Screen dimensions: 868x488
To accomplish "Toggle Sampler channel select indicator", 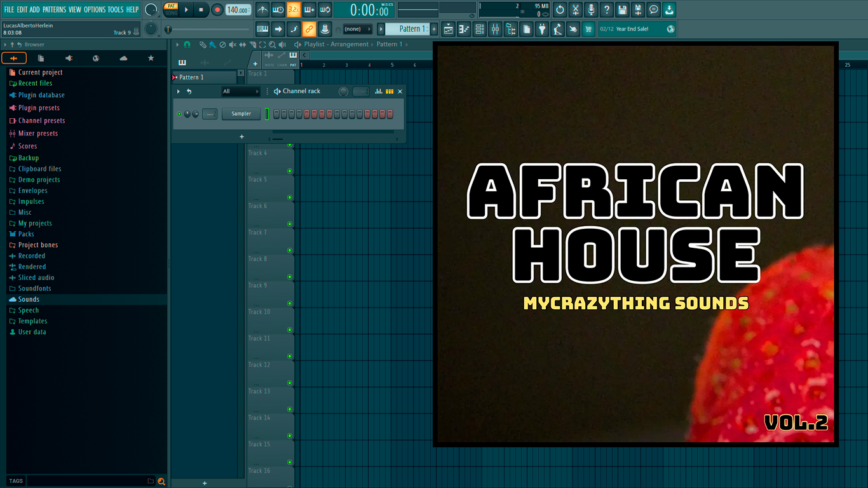I will pyautogui.click(x=268, y=114).
